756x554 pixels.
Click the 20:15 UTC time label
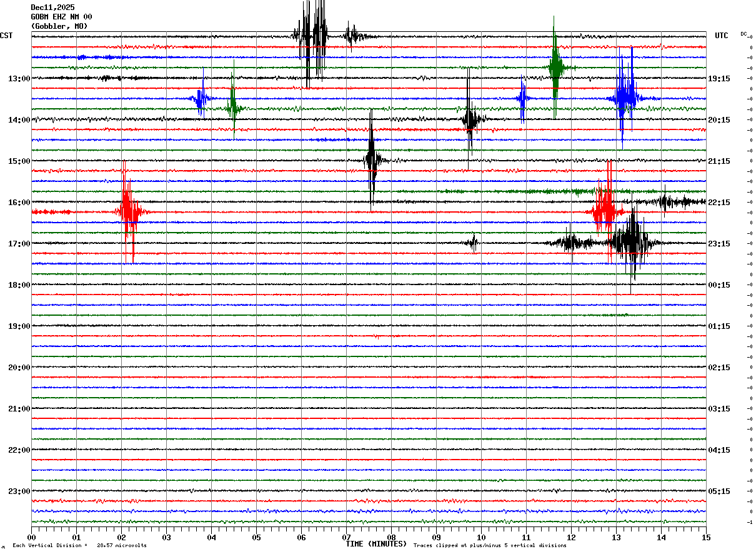[x=719, y=120]
